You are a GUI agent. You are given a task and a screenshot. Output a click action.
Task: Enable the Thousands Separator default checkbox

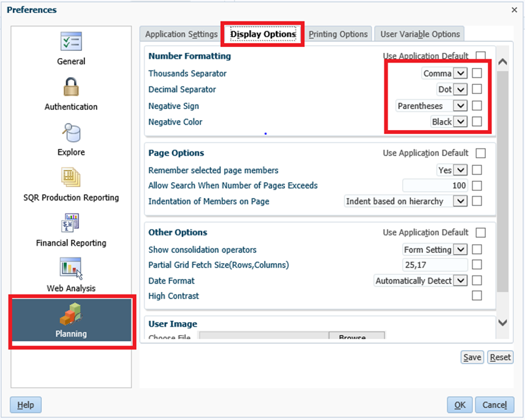point(477,73)
